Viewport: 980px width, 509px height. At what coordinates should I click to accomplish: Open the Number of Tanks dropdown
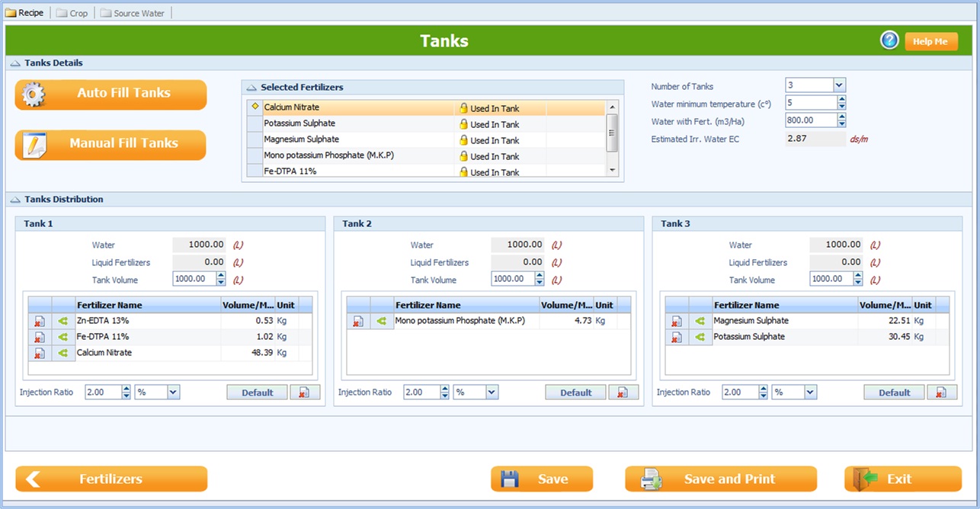point(839,85)
